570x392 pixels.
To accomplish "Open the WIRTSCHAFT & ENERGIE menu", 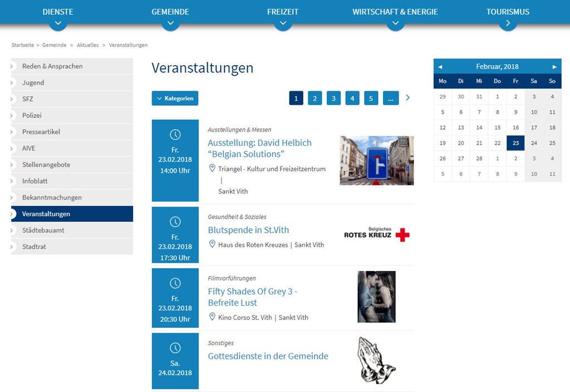I will coord(395,12).
